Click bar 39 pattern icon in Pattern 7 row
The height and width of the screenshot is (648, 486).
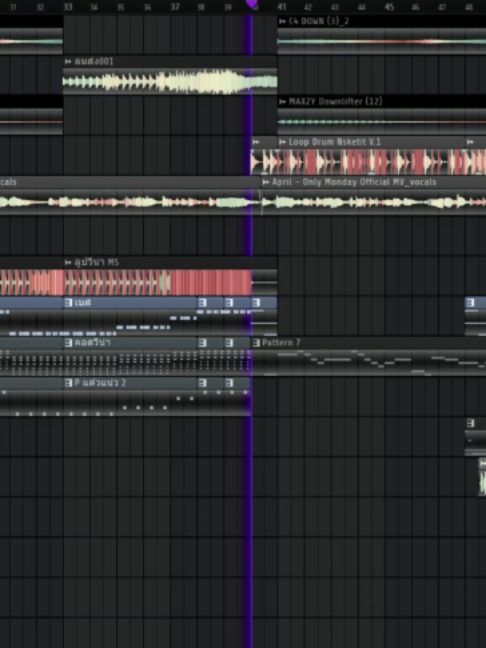(229, 343)
